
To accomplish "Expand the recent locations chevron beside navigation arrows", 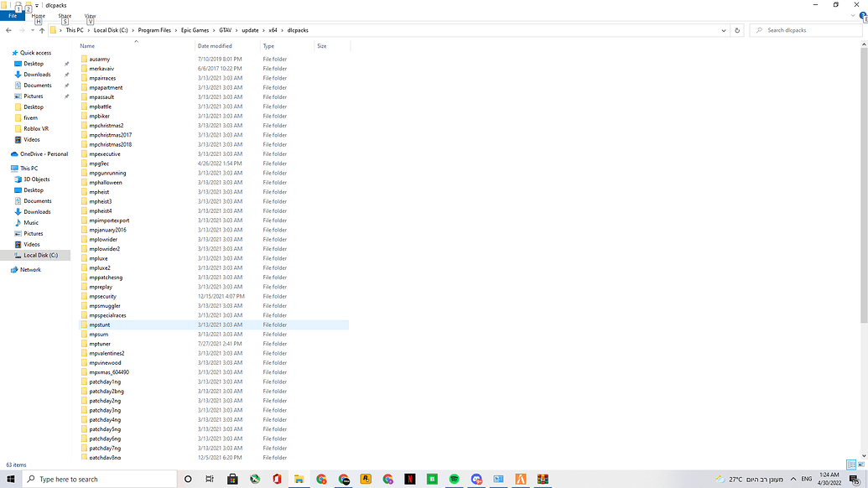I will click(x=31, y=30).
